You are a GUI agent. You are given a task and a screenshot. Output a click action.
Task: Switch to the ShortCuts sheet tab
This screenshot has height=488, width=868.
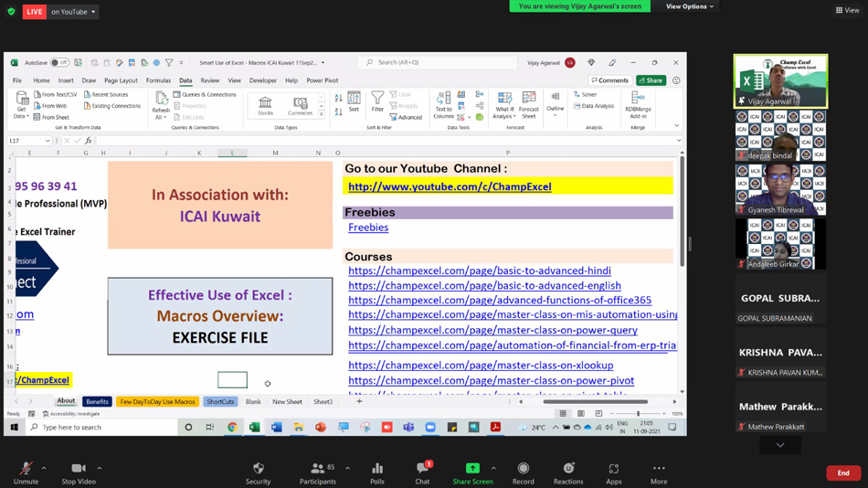click(x=220, y=401)
